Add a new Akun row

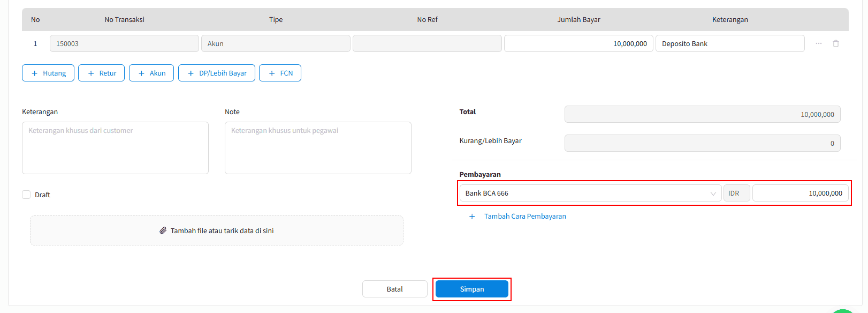[x=151, y=73]
